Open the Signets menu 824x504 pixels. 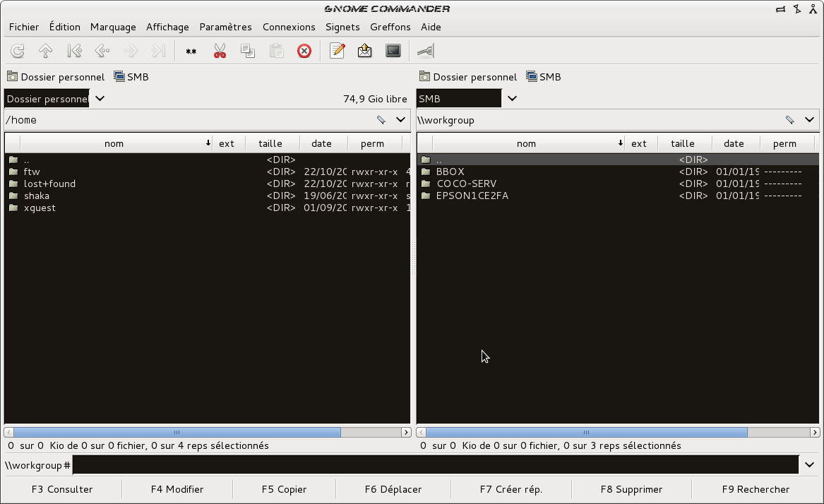342,27
